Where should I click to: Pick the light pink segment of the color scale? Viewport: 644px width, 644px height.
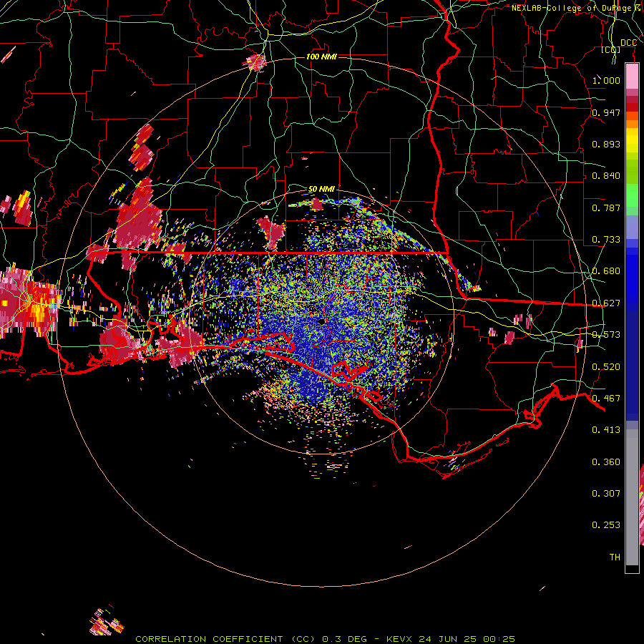coord(632,77)
